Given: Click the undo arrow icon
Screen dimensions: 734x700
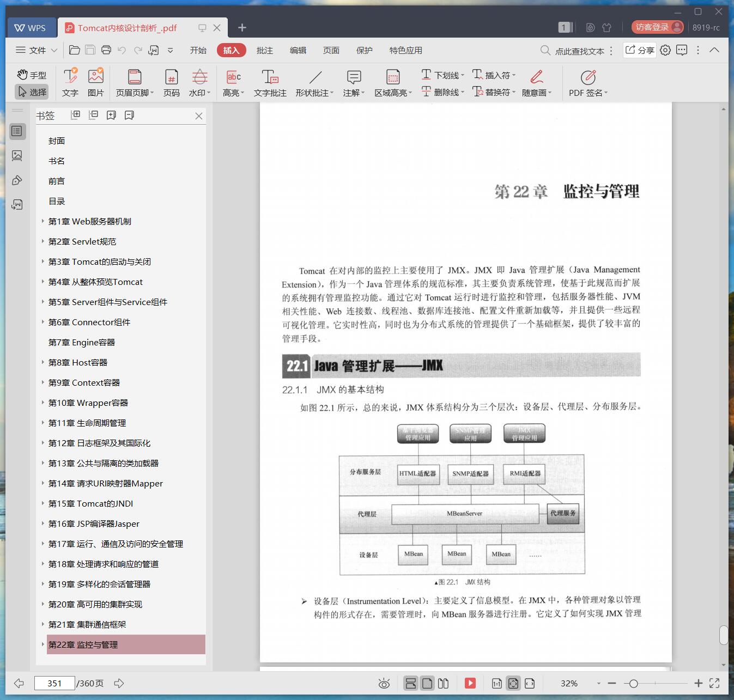Looking at the screenshot, I should [x=122, y=50].
